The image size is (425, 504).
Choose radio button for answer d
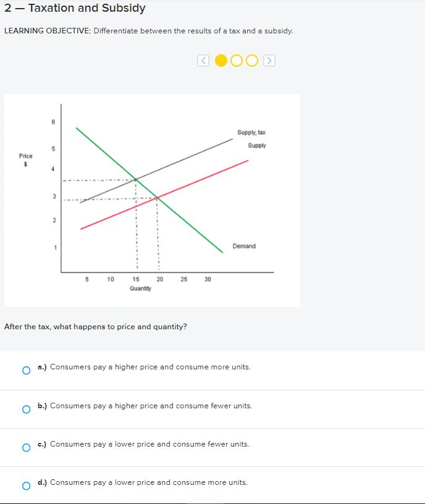(27, 485)
